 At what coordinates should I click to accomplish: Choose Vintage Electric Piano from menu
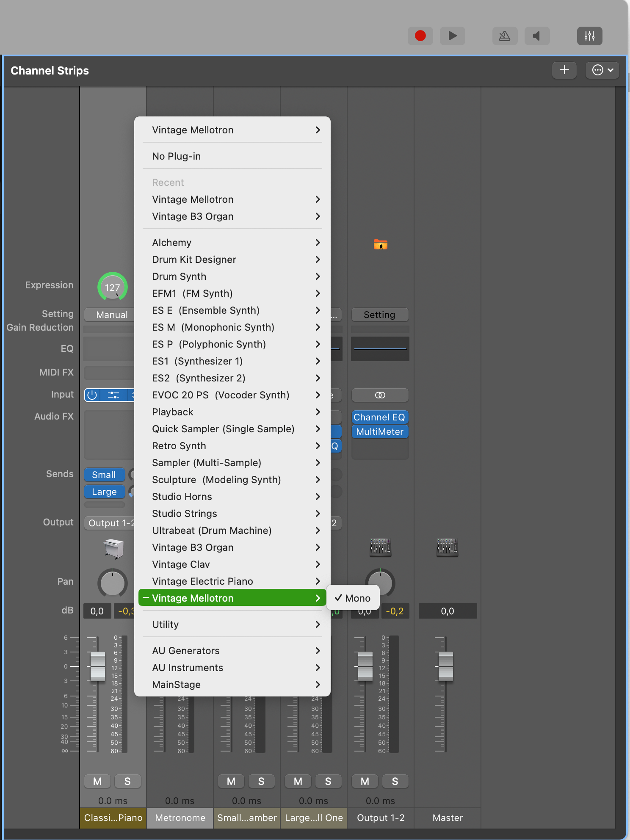[232, 581]
